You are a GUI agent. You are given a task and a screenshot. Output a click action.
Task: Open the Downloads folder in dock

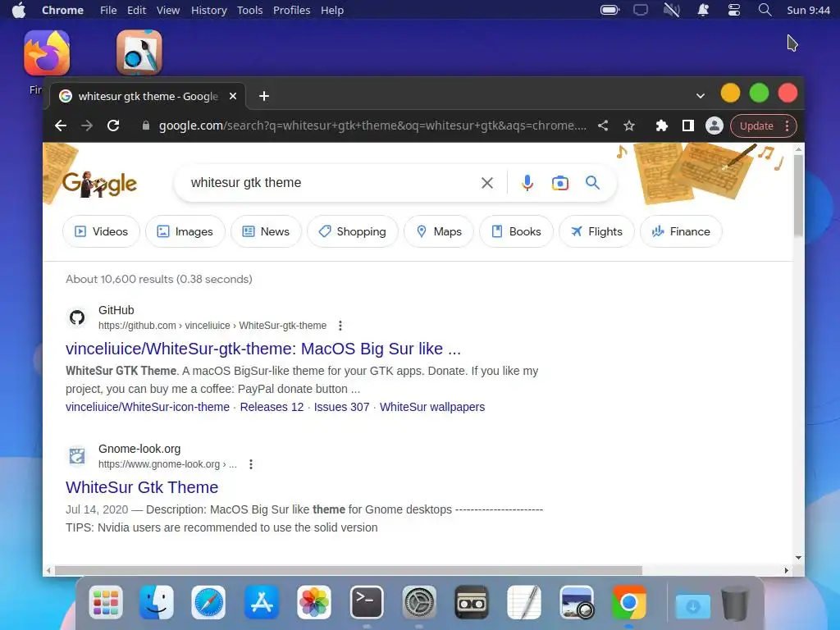pyautogui.click(x=692, y=605)
